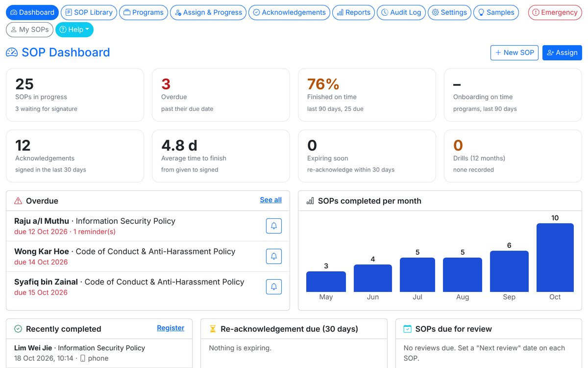Click reminder bell for Syafiq bin Zainal
Screen dimensions: 588x368
(x=274, y=287)
